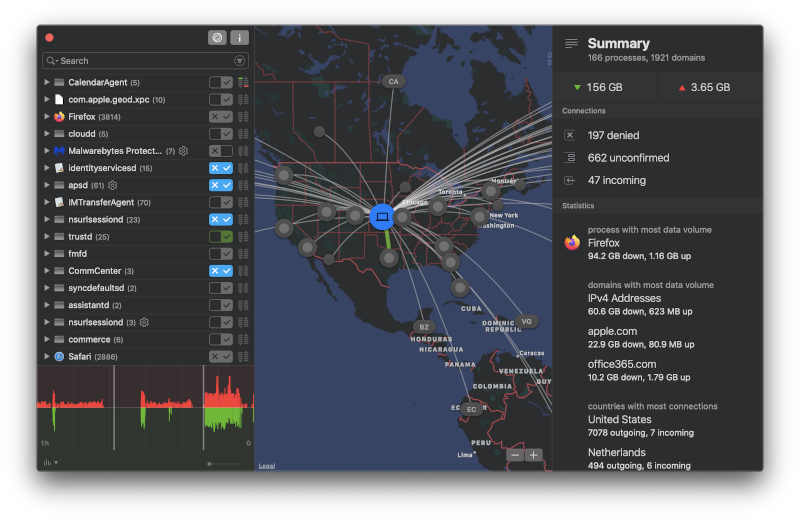
Task: Toggle allow/deny switch for CalendarAgent
Action: point(221,82)
